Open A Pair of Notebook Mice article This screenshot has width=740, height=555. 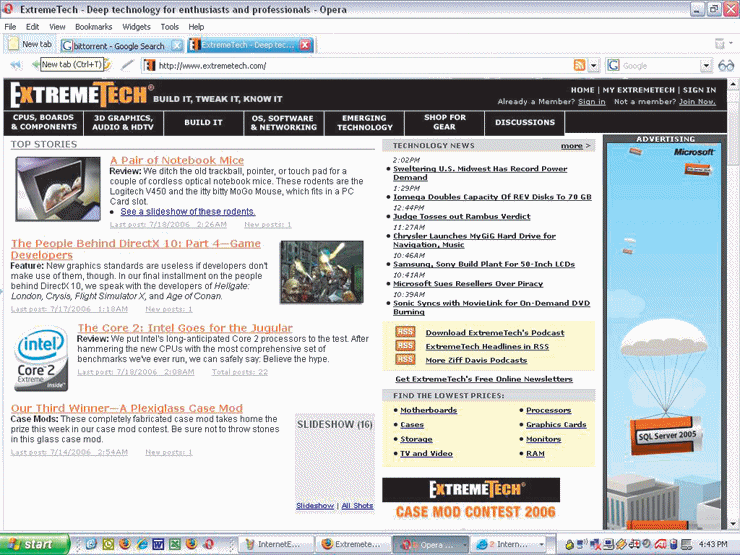pos(177,160)
